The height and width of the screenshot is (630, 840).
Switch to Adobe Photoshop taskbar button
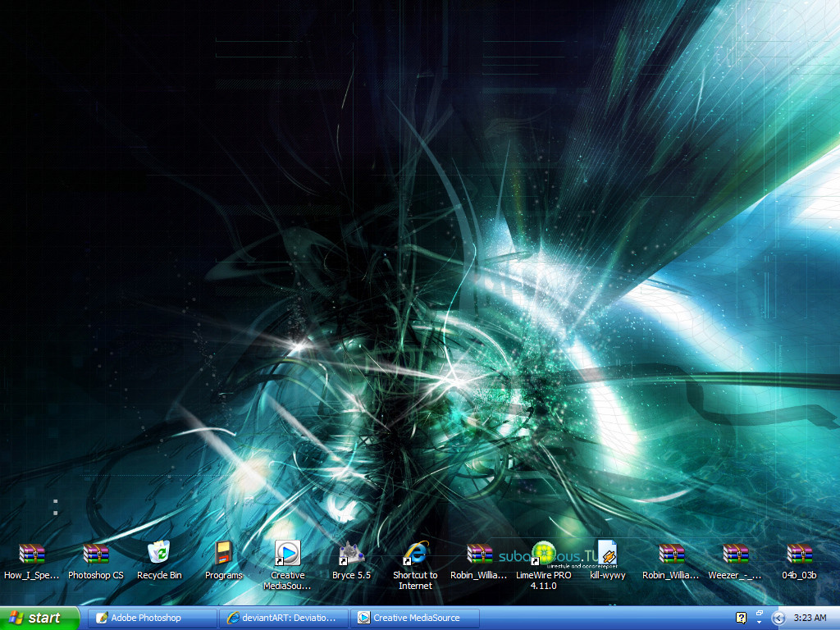(152, 618)
